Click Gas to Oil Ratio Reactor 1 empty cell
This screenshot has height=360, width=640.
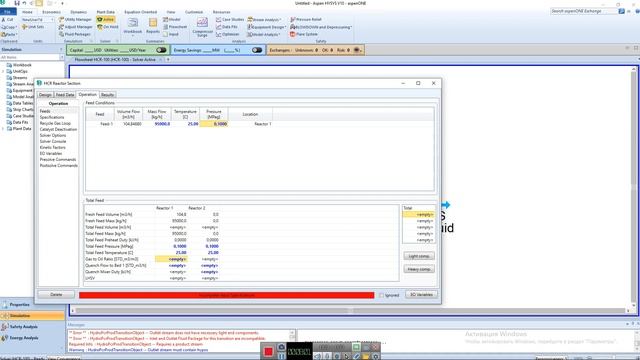[x=171, y=259]
